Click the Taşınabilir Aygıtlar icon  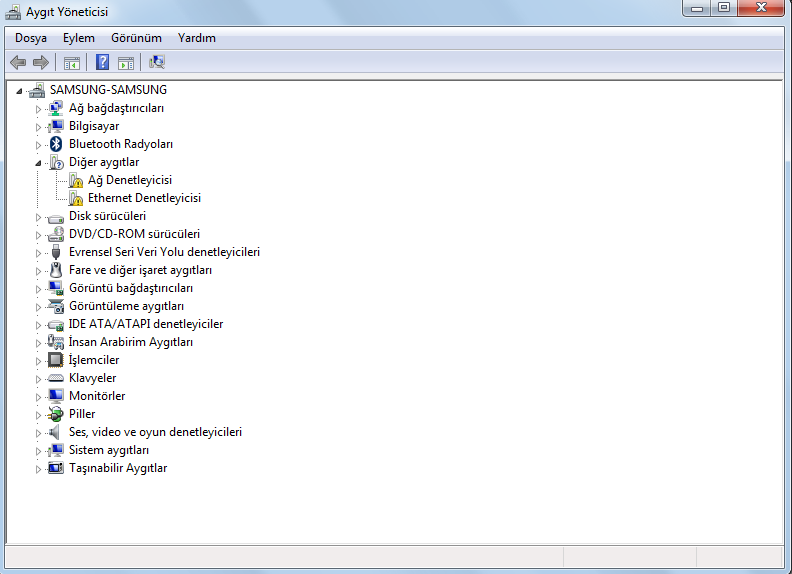pos(56,468)
